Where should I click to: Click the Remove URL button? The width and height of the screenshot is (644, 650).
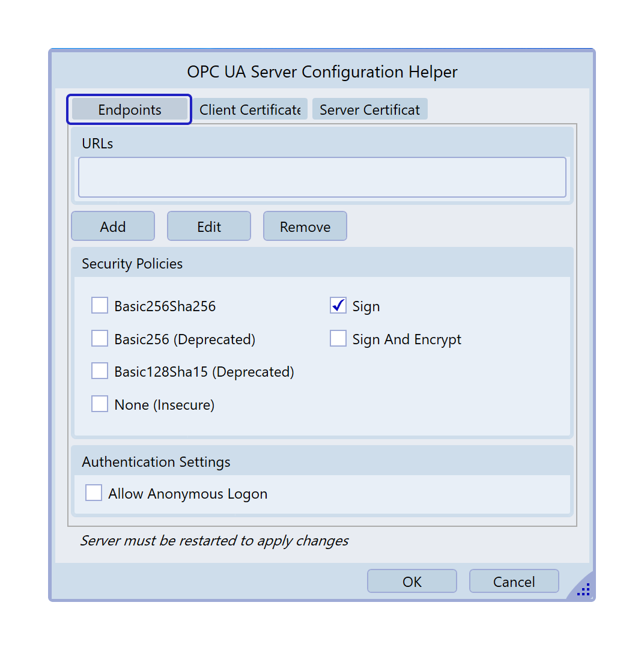pos(305,226)
